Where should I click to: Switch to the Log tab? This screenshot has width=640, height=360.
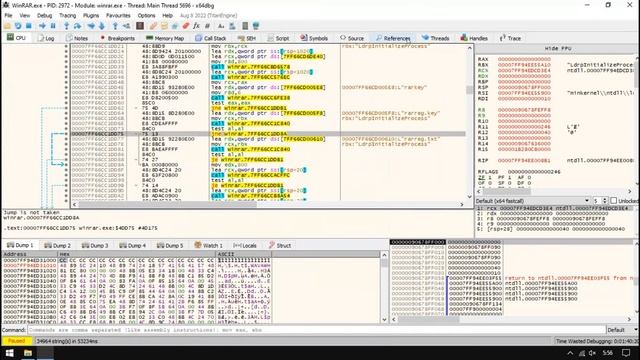[46, 38]
